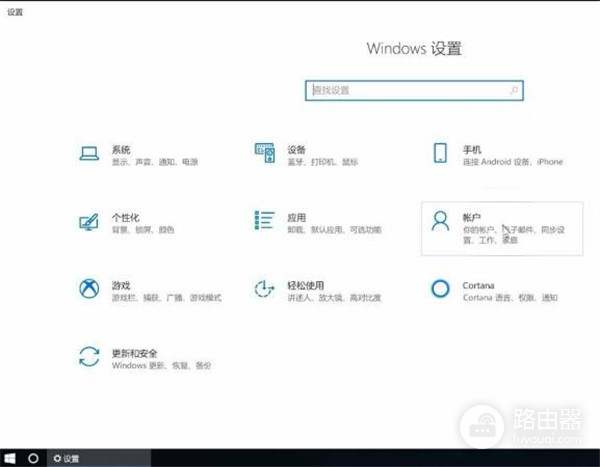Image resolution: width=600 pixels, height=467 pixels.
Task: Open the Ease of Access (轻松使用) icon
Action: click(x=264, y=289)
